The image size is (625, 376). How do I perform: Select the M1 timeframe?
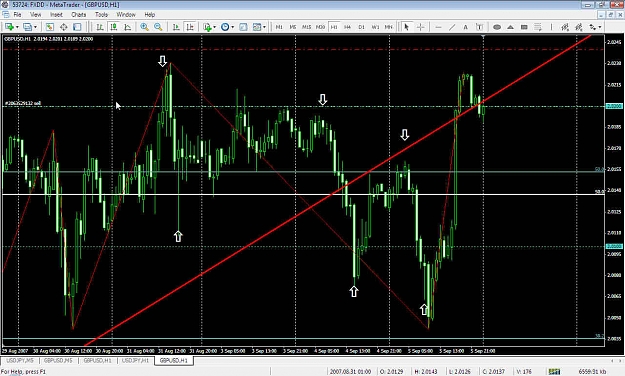tap(279, 27)
